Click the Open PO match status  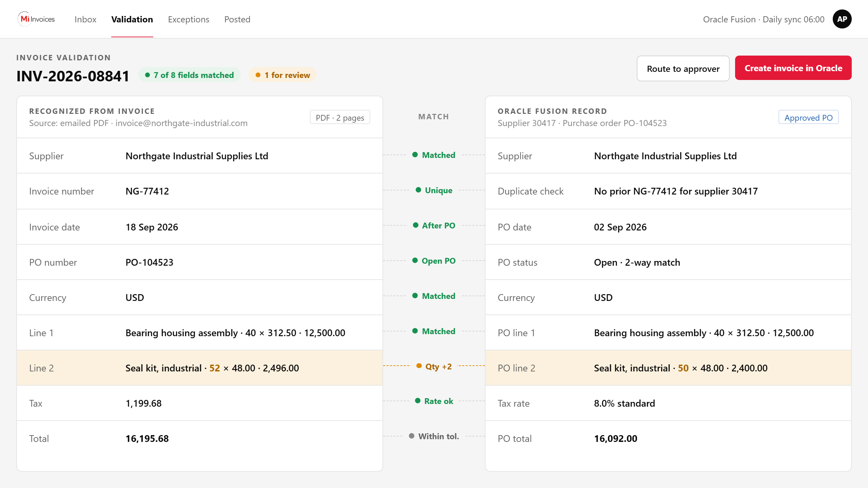coord(434,261)
